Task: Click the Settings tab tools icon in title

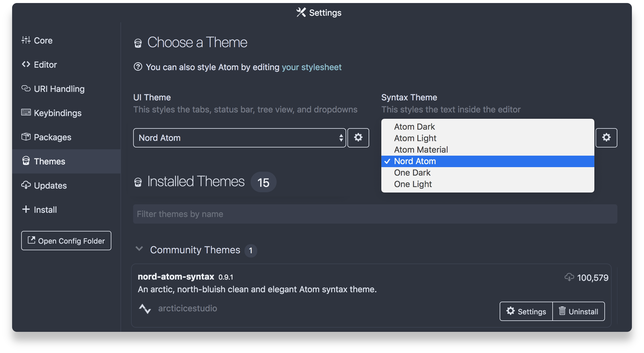Action: point(301,12)
